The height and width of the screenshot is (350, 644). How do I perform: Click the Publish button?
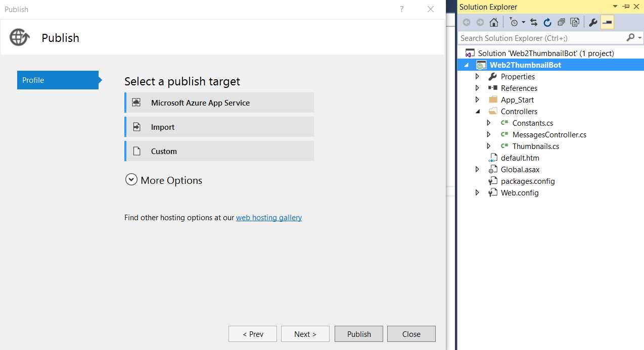[x=358, y=334]
